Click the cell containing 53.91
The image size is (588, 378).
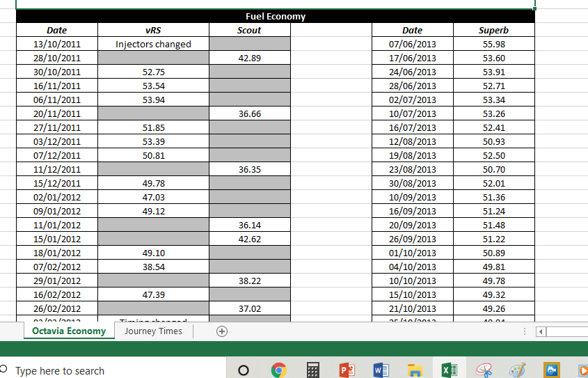click(x=494, y=72)
